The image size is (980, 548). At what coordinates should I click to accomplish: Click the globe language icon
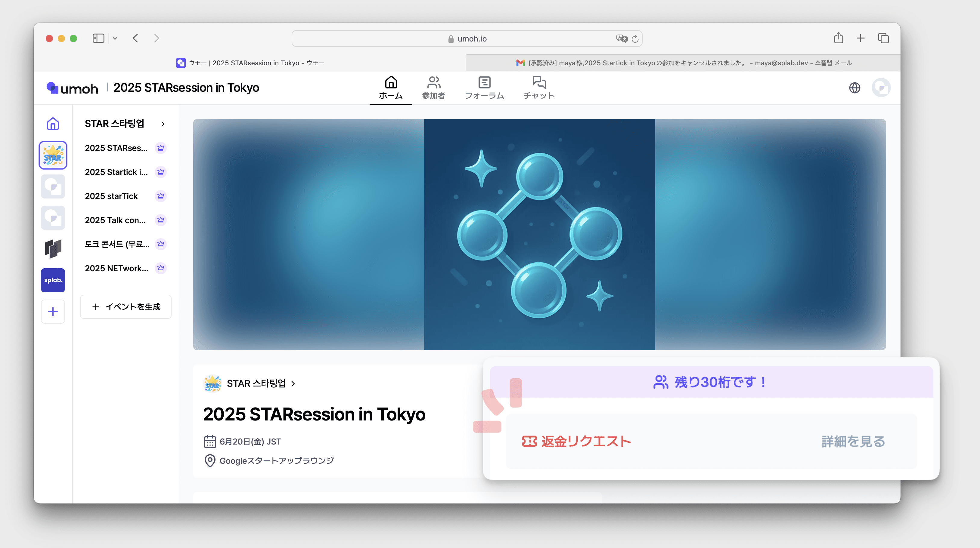click(854, 88)
